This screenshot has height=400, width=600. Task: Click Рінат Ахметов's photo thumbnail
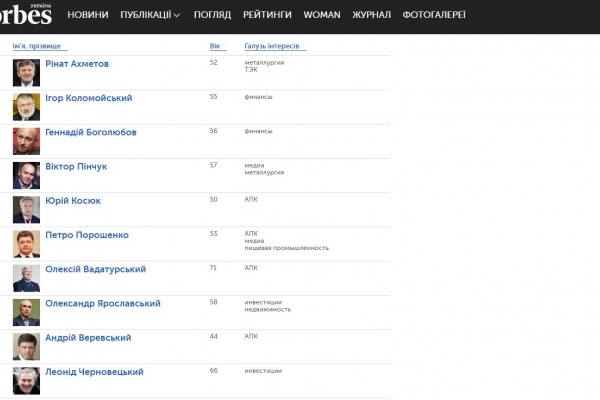coord(26,72)
